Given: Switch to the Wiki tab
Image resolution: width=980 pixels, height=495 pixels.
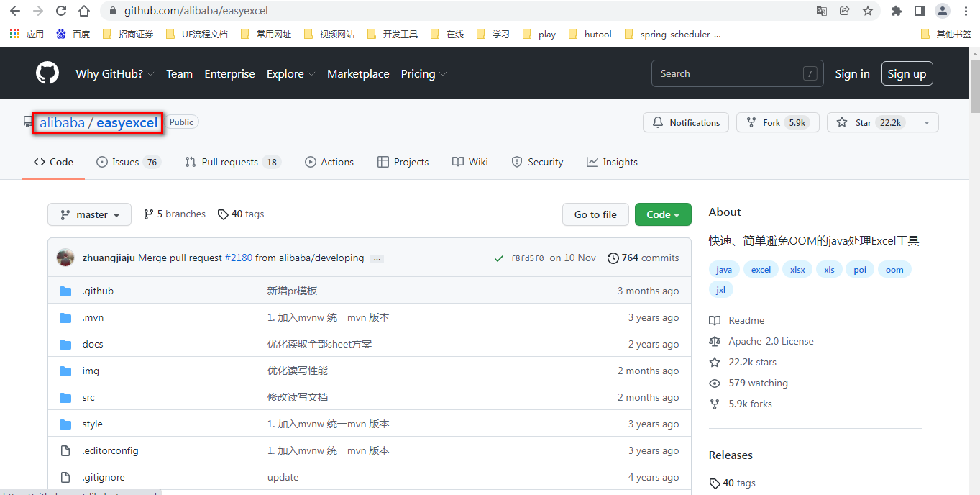Looking at the screenshot, I should pos(470,162).
